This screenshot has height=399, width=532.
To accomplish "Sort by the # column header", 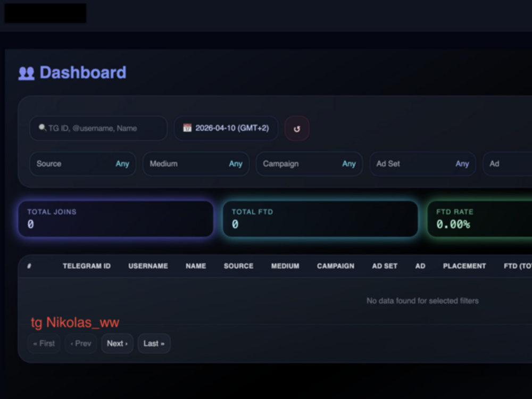I will 29,266.
